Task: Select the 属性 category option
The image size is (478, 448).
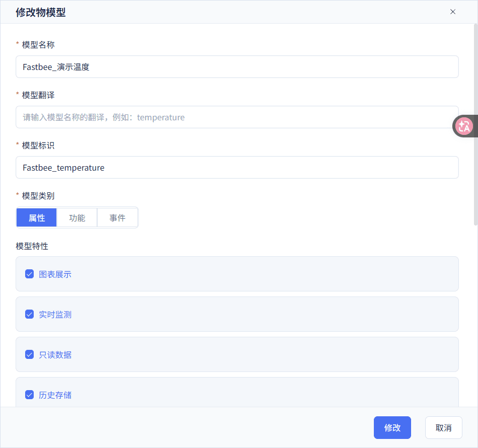Action: [37, 218]
